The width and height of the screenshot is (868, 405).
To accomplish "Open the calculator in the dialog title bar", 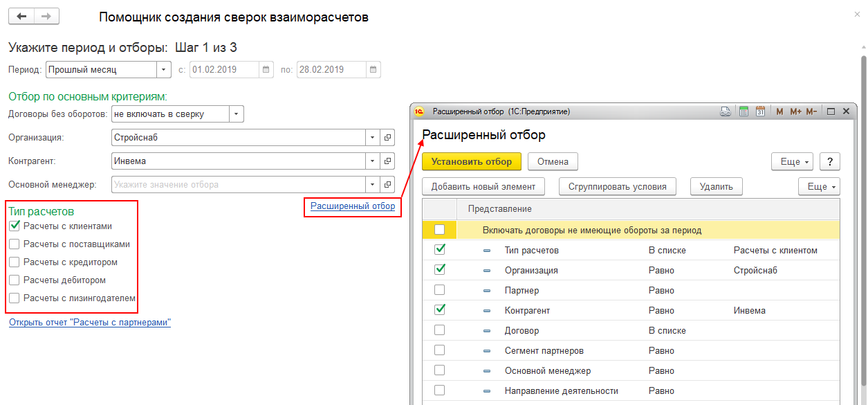I will pyautogui.click(x=744, y=111).
